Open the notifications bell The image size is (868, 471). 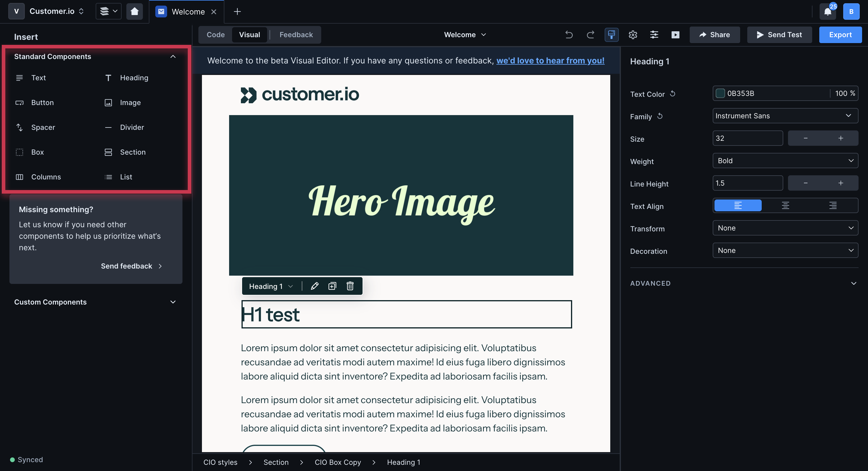click(x=828, y=12)
